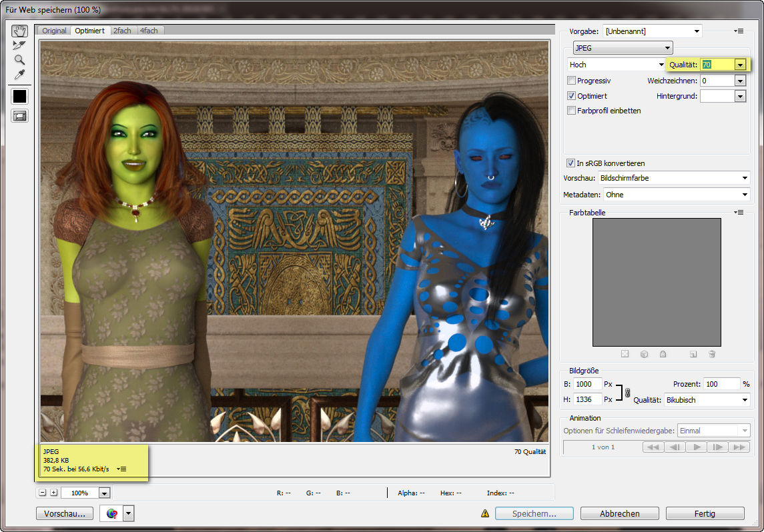Viewport: 764px width, 532px height.
Task: Switch to the Optimiert tab
Action: (x=89, y=31)
